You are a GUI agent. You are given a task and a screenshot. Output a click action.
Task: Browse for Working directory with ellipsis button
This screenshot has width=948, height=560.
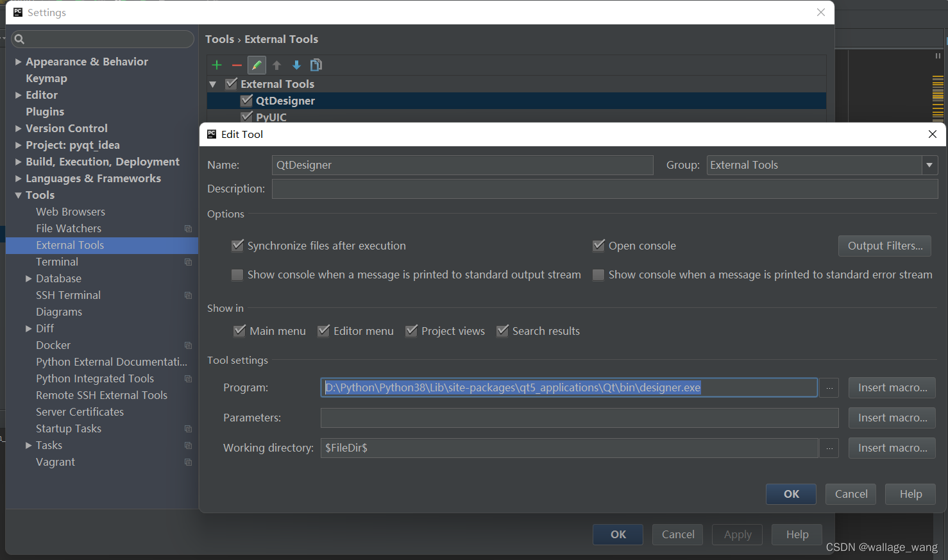tap(829, 448)
